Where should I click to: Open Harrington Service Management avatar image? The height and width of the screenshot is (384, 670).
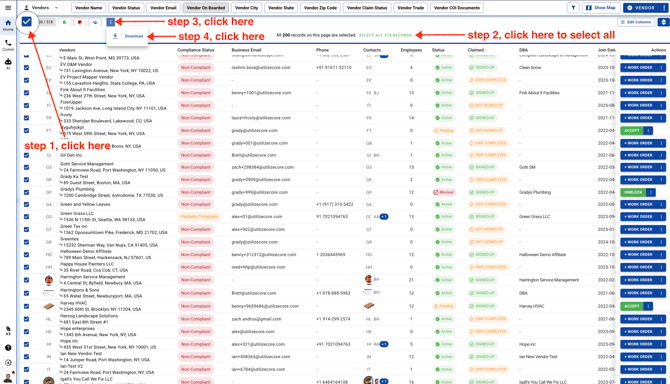49,280
